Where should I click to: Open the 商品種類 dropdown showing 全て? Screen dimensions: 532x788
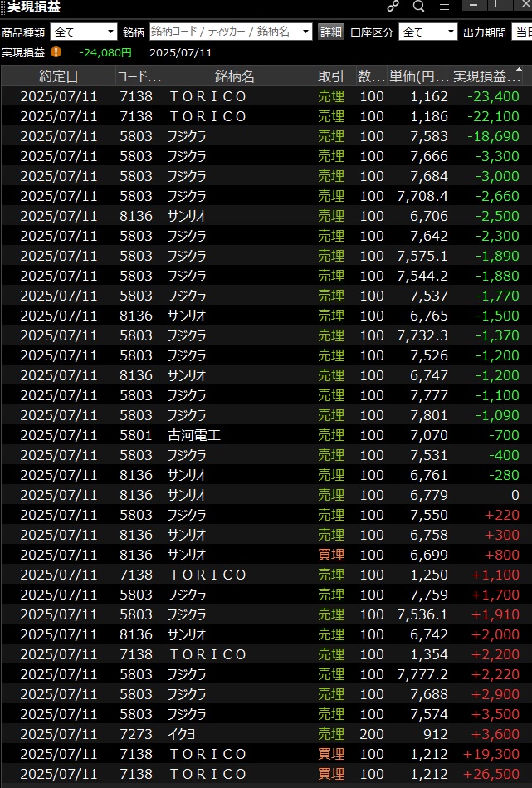83,32
